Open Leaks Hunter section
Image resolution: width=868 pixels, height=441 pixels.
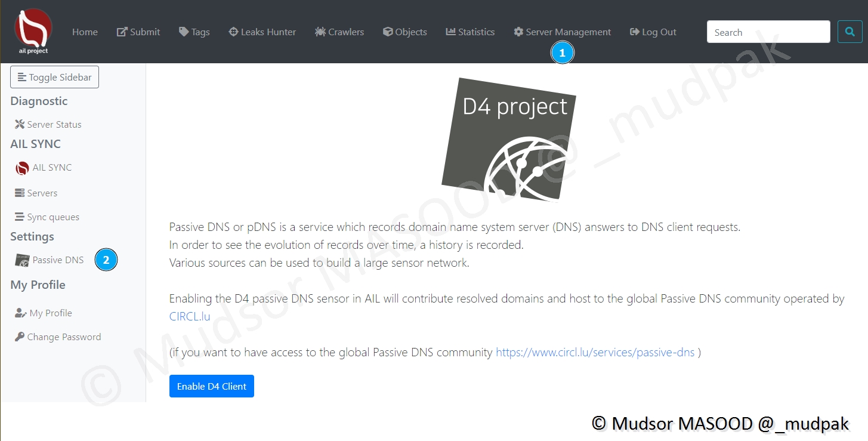click(x=262, y=32)
